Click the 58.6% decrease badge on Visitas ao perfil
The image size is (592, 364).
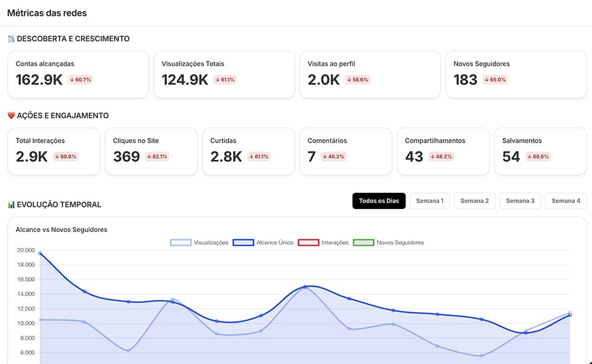coord(357,80)
